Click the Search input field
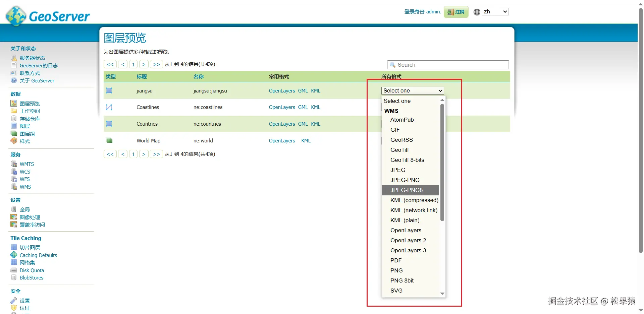The image size is (644, 314). pyautogui.click(x=448, y=65)
